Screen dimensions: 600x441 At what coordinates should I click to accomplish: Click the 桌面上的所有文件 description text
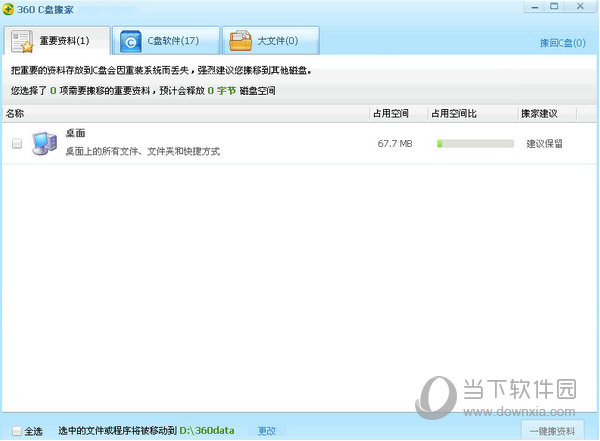tap(142, 152)
